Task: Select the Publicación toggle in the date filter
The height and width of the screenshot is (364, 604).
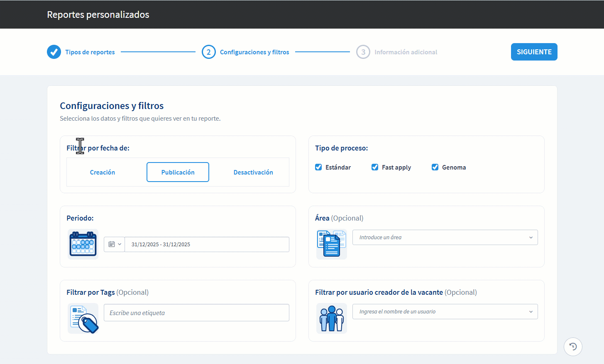Action: [x=178, y=172]
